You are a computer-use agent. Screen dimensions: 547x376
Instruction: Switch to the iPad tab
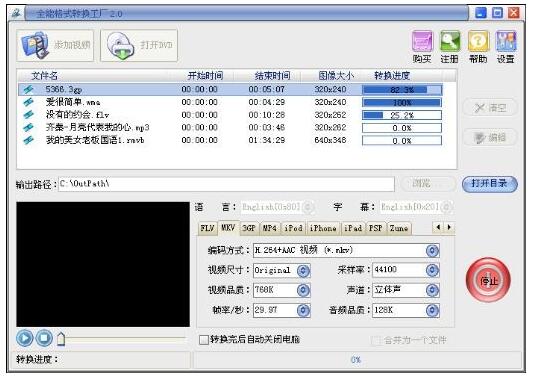click(353, 228)
